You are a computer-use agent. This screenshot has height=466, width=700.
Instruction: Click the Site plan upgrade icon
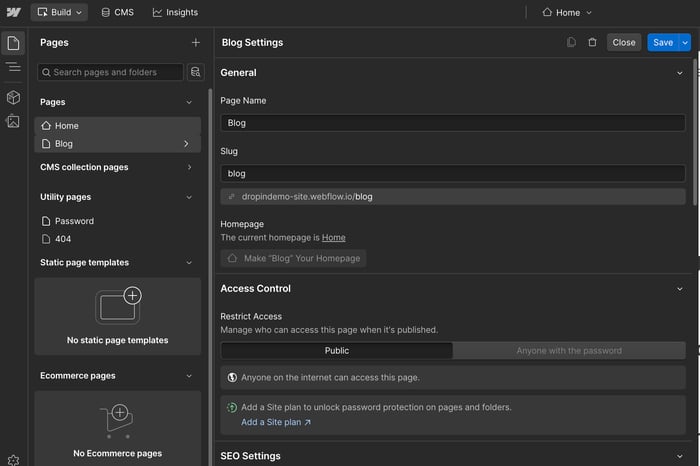tap(232, 407)
